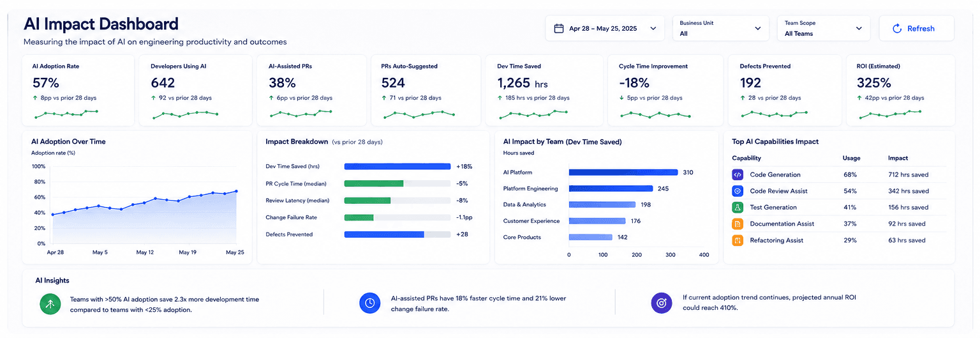
Task: Open the Apr 28 – May 25, 2025 date range dropdown
Action: point(605,28)
